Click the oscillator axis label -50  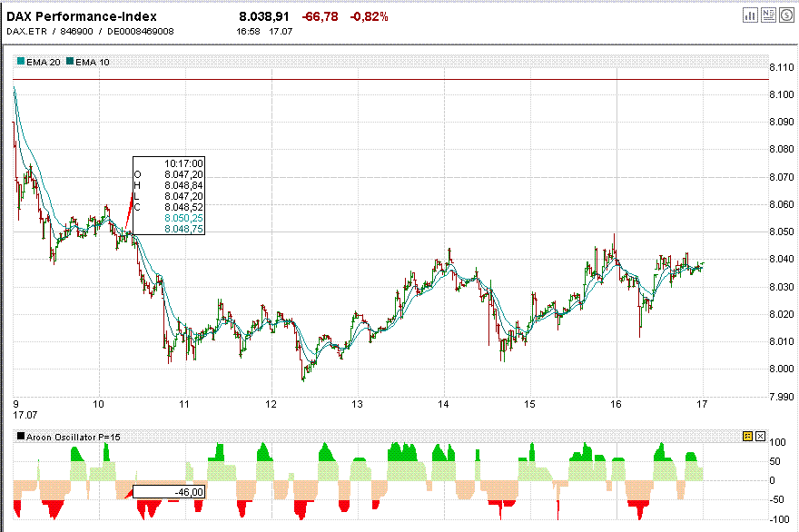pyautogui.click(x=777, y=500)
